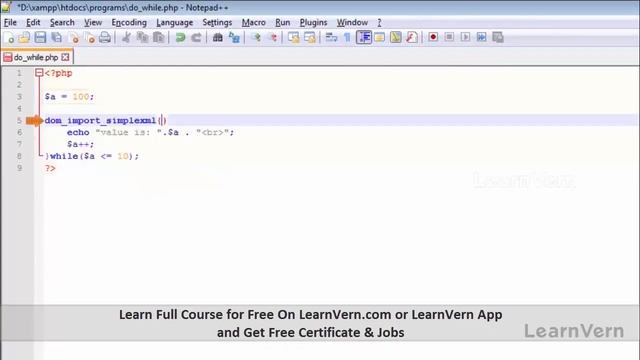Open the Run menu
The height and width of the screenshot is (360, 640).
282,22
